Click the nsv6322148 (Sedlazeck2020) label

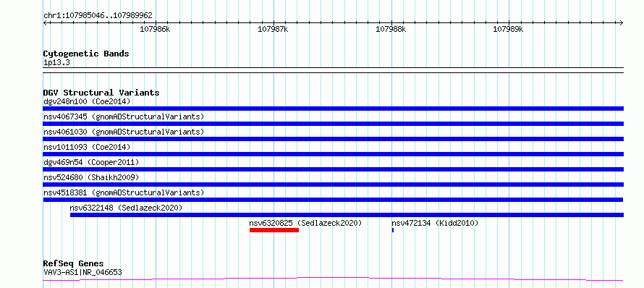pyautogui.click(x=126, y=208)
